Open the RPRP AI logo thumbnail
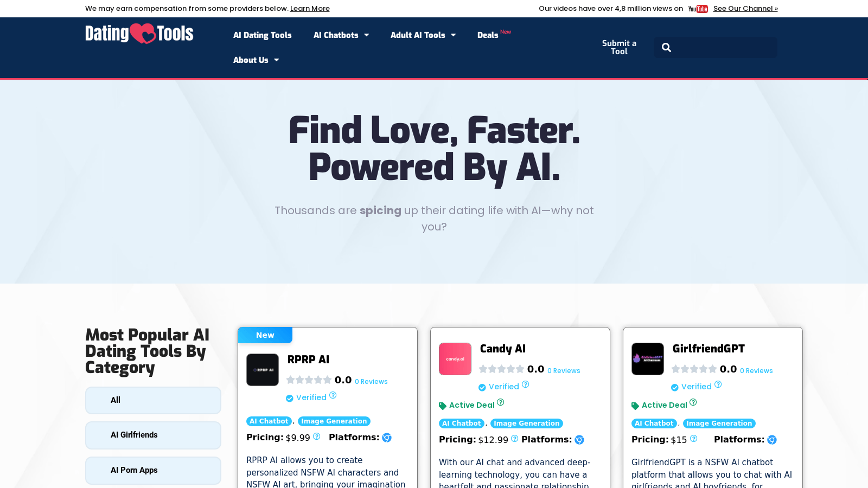The height and width of the screenshot is (488, 868). (263, 370)
